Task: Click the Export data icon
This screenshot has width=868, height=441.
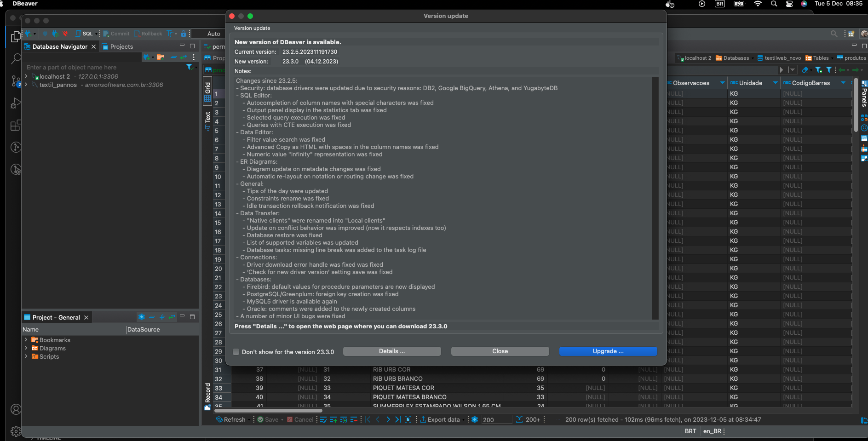Action: click(423, 419)
